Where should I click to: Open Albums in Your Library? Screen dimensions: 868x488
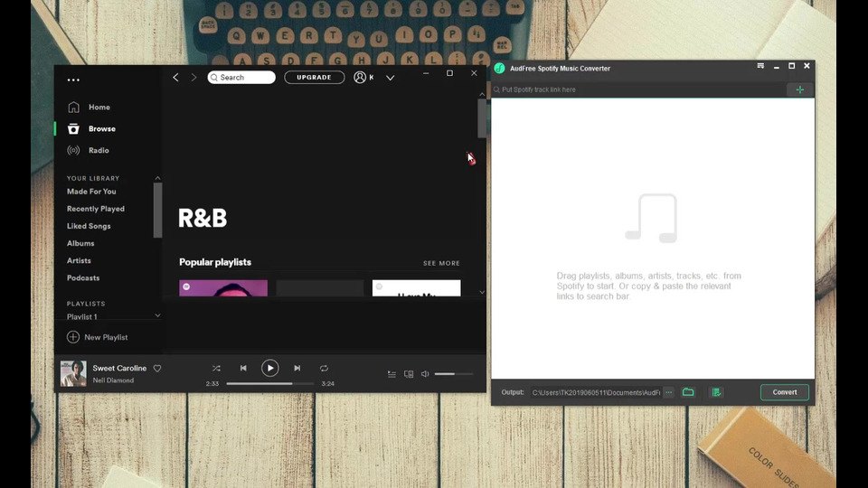[x=80, y=243]
